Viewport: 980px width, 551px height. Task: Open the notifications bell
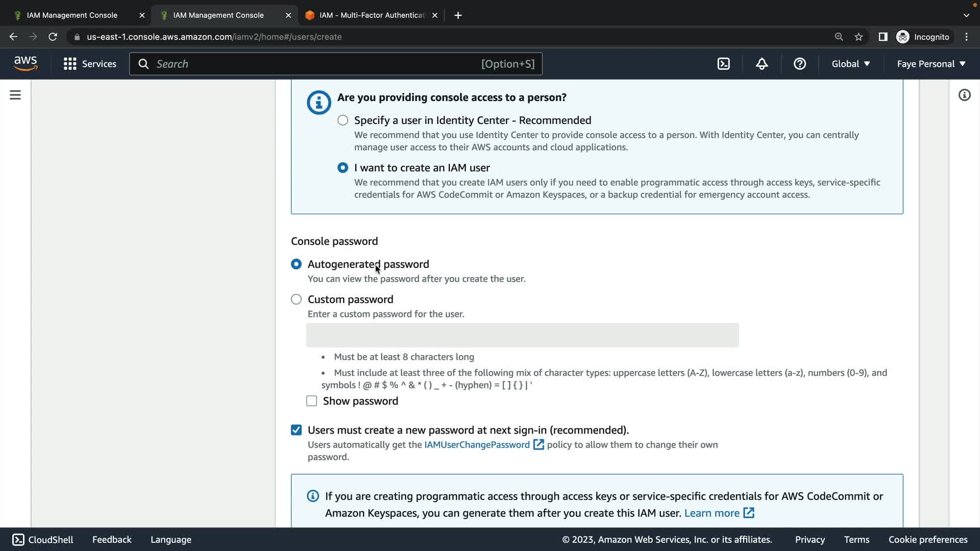[x=762, y=64]
